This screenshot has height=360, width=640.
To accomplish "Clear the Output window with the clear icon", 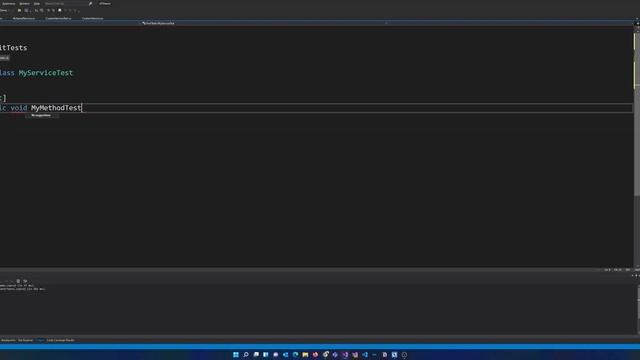I will tap(18, 281).
